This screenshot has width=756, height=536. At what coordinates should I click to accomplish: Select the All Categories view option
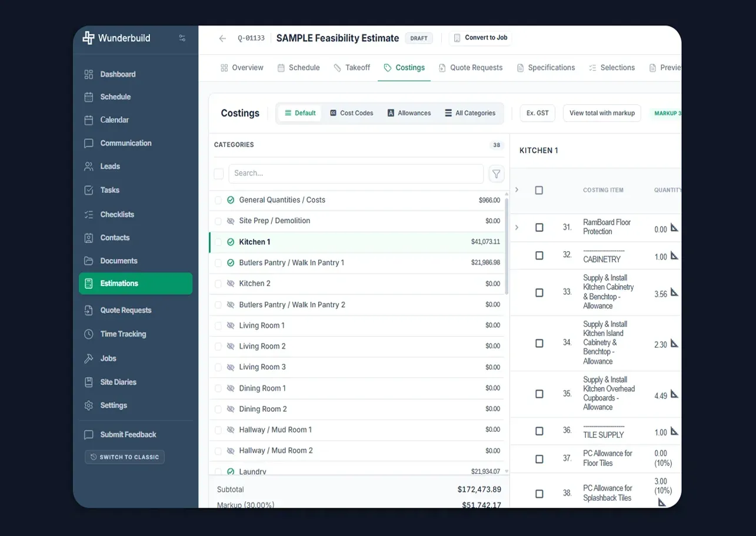click(x=470, y=113)
